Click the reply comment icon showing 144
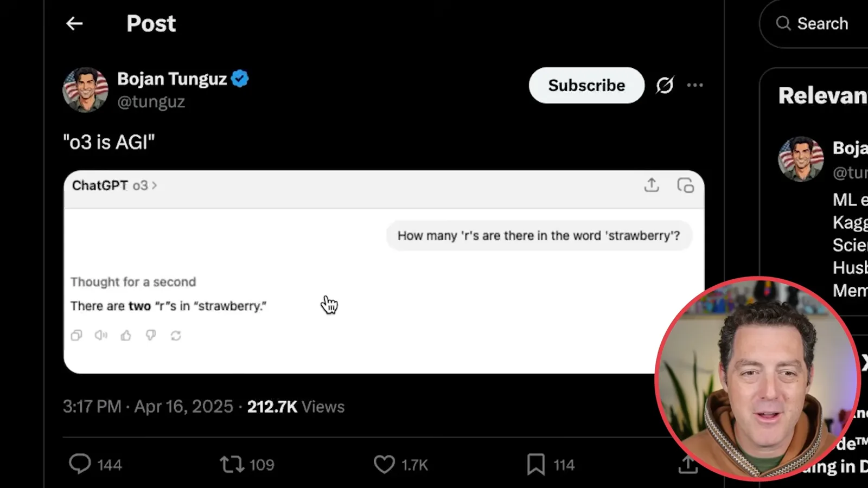The width and height of the screenshot is (868, 488). (80, 464)
